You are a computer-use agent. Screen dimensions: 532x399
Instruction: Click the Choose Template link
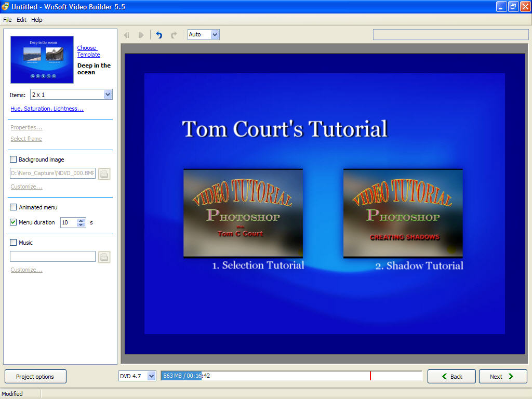pos(88,51)
